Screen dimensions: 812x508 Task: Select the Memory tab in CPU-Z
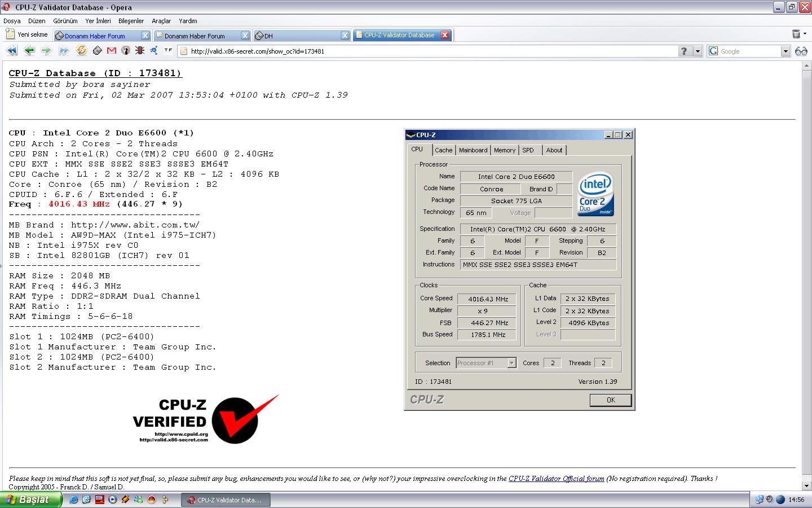(505, 150)
